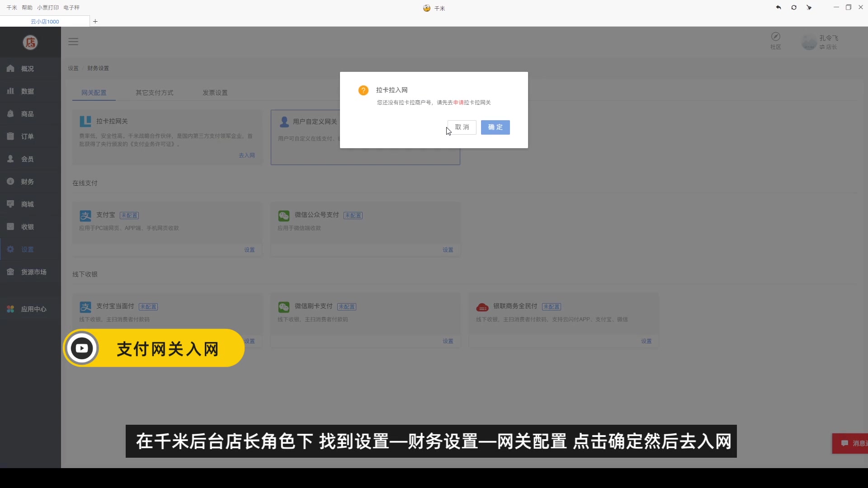This screenshot has height=488, width=868.
Task: Click 设置 link on 支付宝 card
Action: pos(250,250)
